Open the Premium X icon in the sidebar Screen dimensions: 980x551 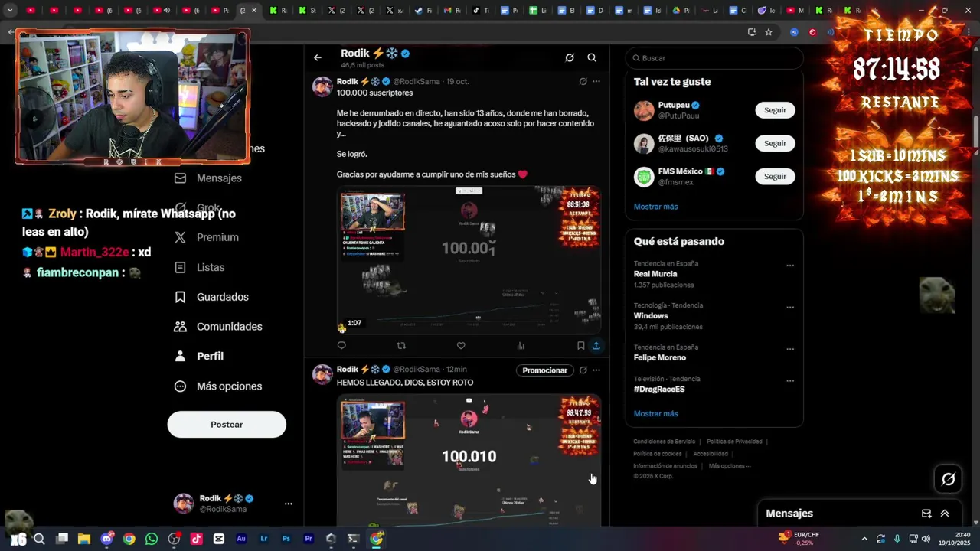pyautogui.click(x=180, y=237)
